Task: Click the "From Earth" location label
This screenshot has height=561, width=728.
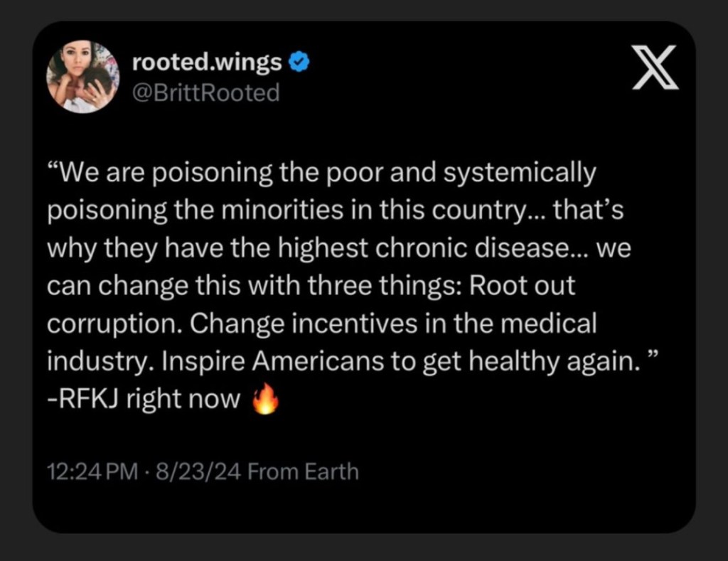Action: click(303, 472)
